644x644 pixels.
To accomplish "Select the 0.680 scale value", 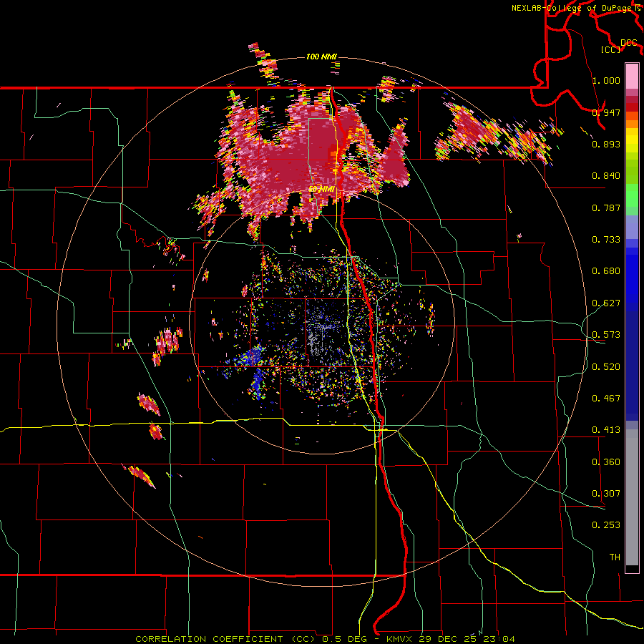I will point(606,271).
